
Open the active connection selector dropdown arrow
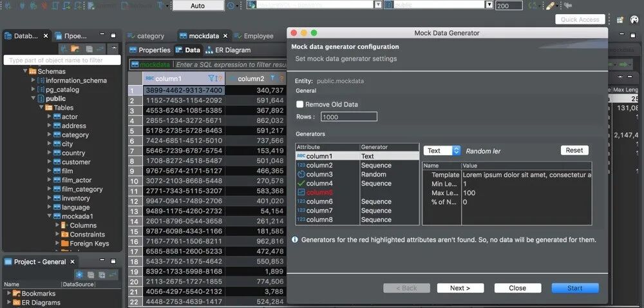coord(378,5)
